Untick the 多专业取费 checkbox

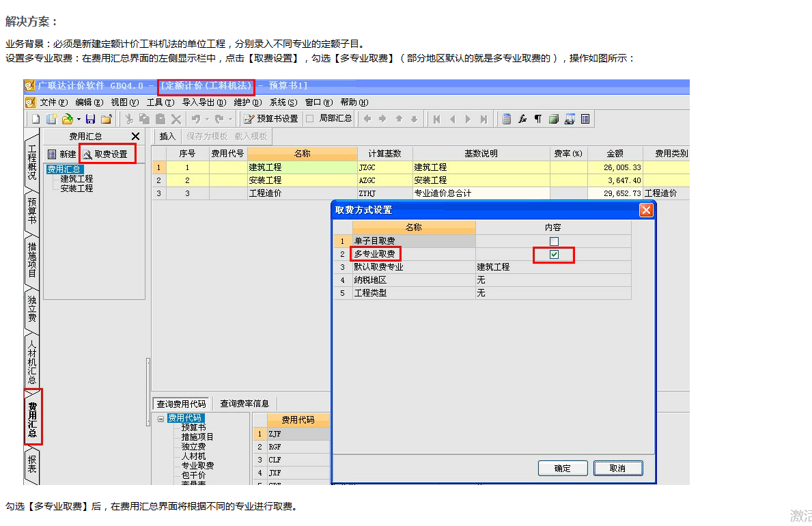tap(554, 254)
